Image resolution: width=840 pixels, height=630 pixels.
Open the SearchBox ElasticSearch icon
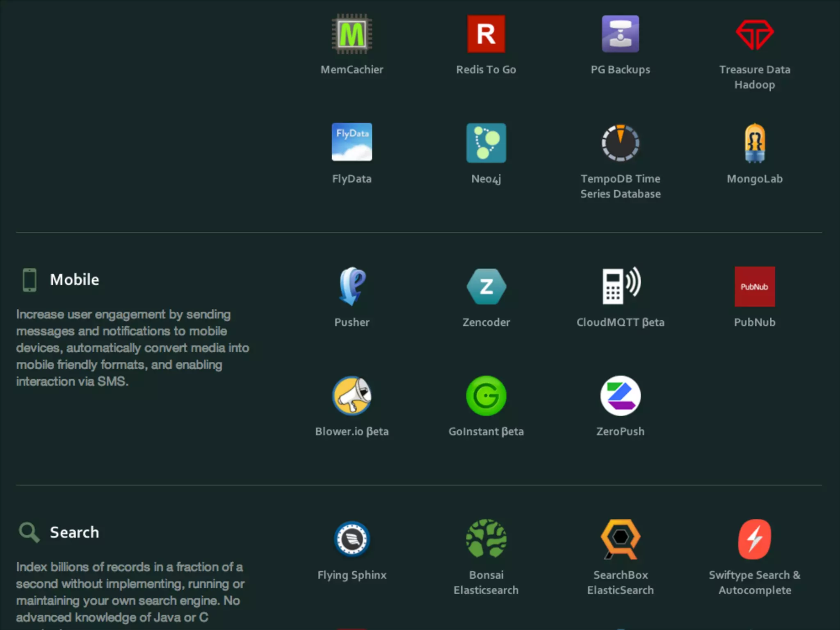point(620,539)
